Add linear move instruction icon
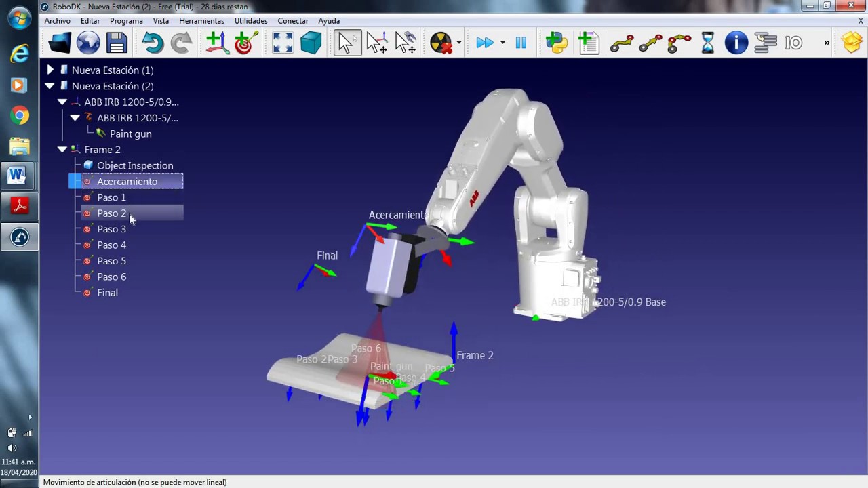 (x=650, y=43)
